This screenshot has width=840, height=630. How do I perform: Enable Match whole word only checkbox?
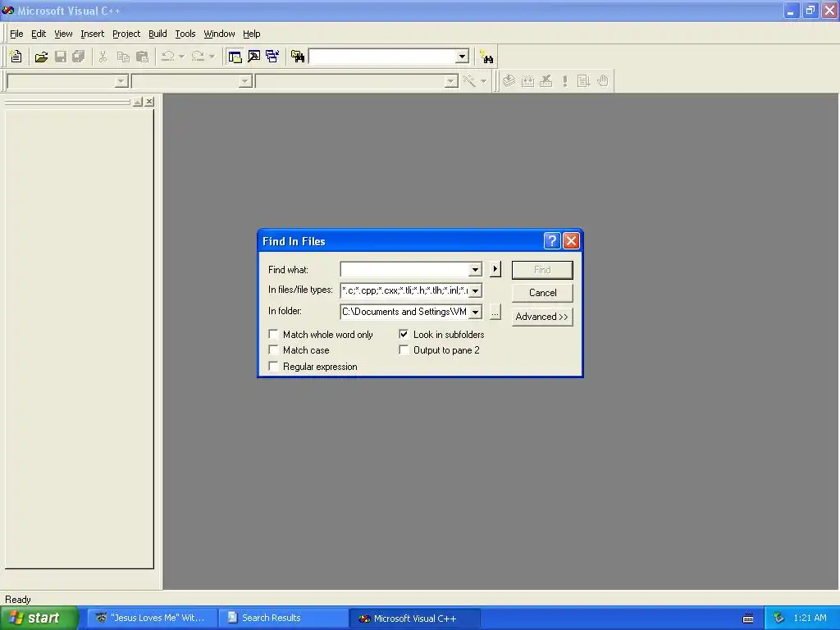click(273, 335)
